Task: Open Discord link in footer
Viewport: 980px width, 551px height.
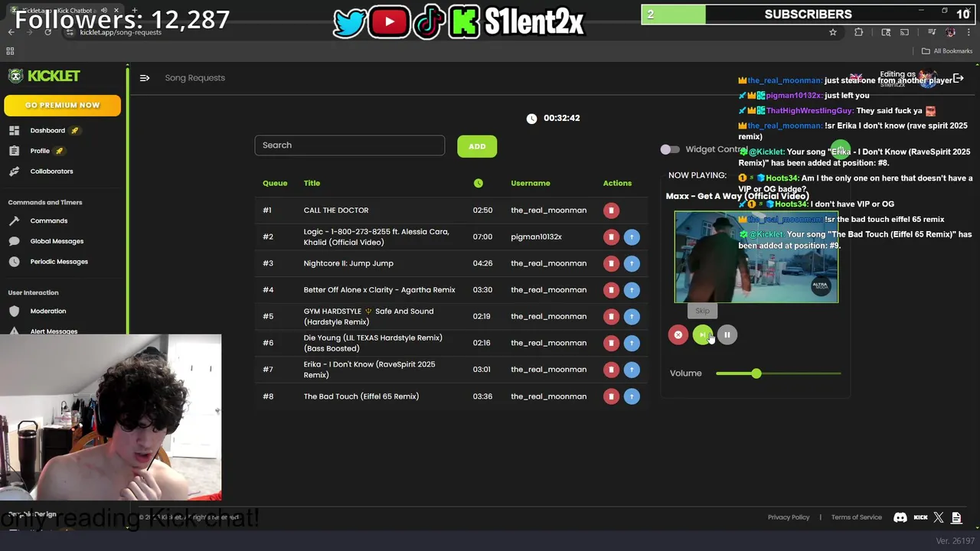Action: (x=900, y=517)
